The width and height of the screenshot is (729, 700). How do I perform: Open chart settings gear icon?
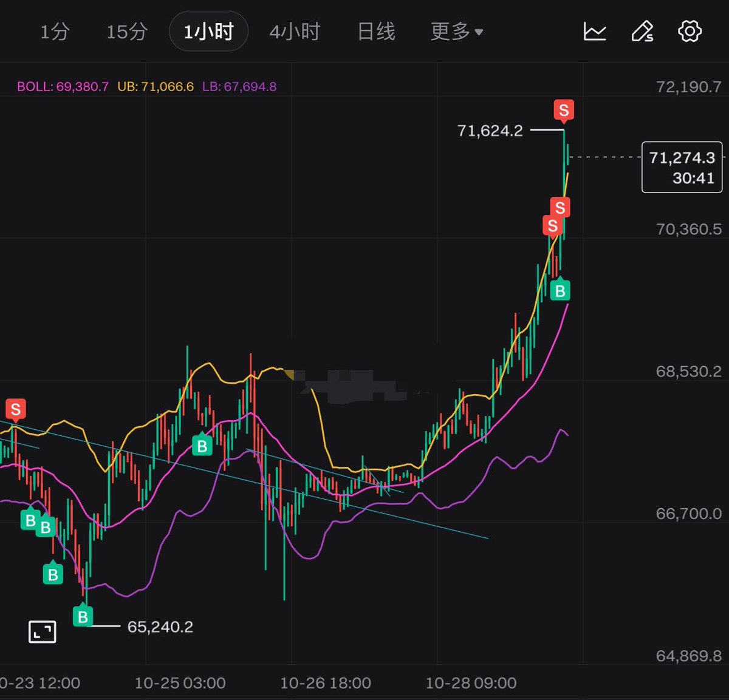(690, 32)
